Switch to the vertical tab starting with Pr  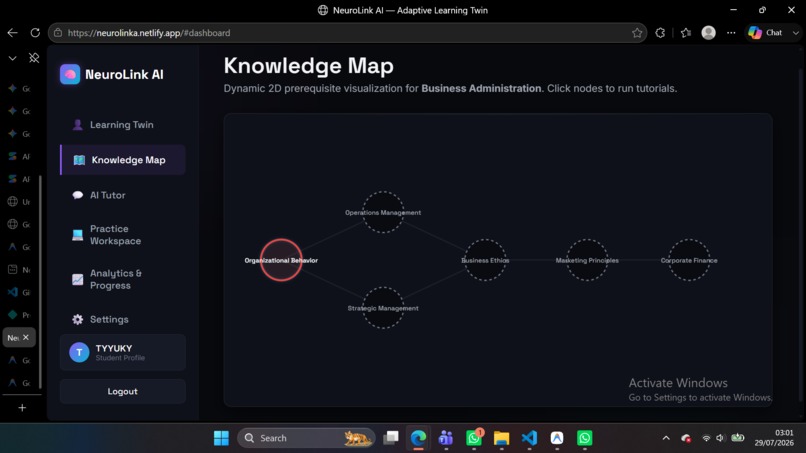pyautogui.click(x=20, y=315)
